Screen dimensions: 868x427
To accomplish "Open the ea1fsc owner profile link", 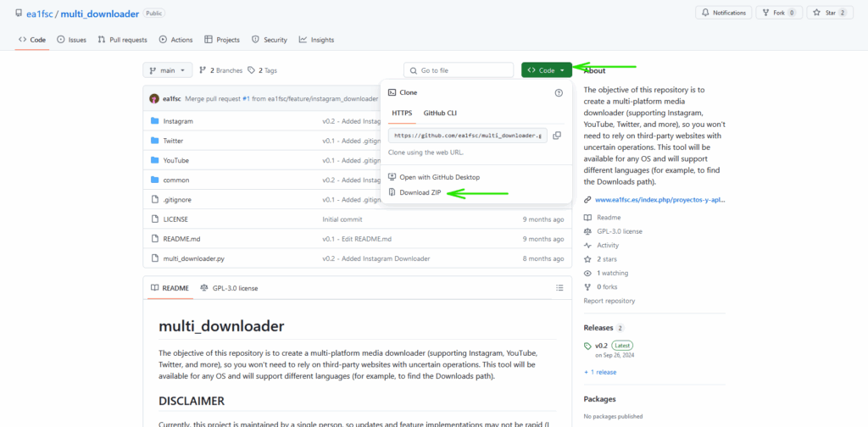I will coord(39,14).
